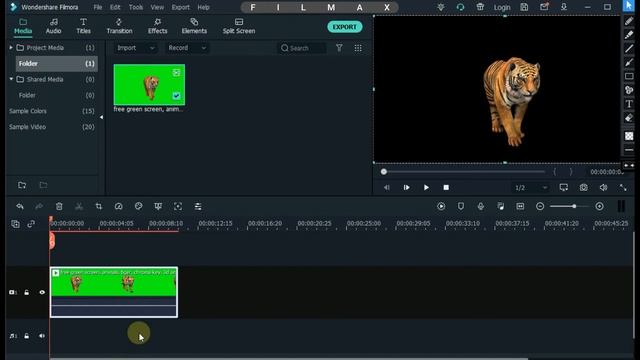Click the preview playback progress slider

pyautogui.click(x=464, y=172)
